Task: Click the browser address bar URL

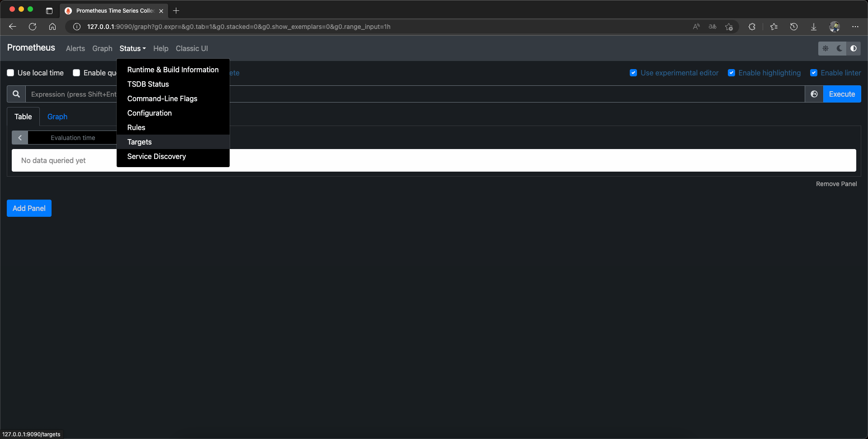Action: [x=239, y=27]
